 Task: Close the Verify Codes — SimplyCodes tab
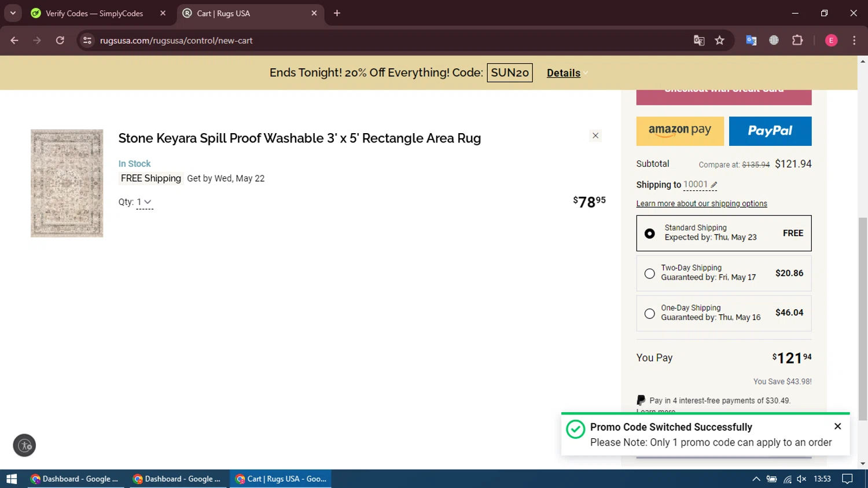click(x=163, y=13)
